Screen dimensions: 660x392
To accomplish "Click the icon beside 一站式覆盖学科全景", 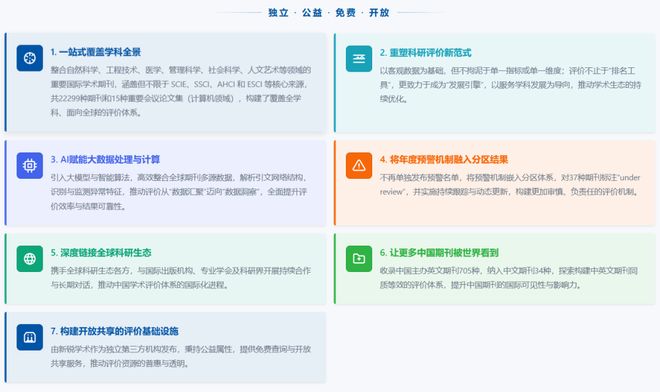I will (30, 58).
